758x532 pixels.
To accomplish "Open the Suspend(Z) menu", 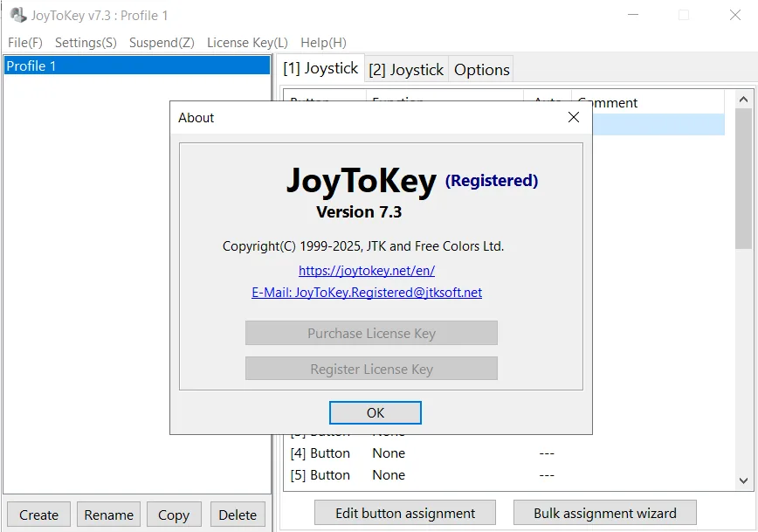I will click(x=162, y=43).
